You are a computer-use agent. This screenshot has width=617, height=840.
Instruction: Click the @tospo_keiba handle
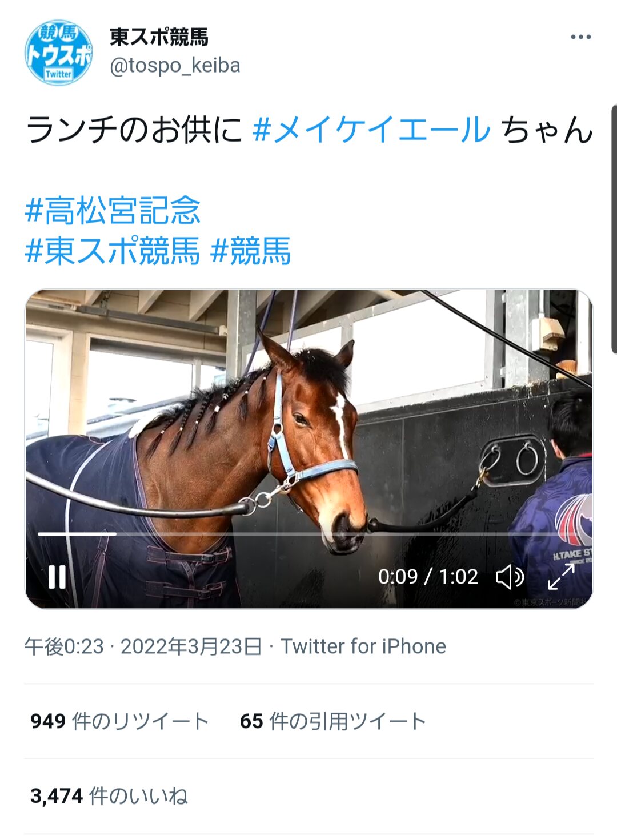(175, 66)
